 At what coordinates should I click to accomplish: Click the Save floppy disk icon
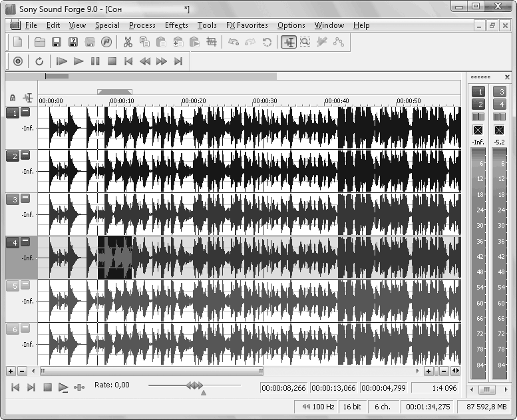[57, 42]
